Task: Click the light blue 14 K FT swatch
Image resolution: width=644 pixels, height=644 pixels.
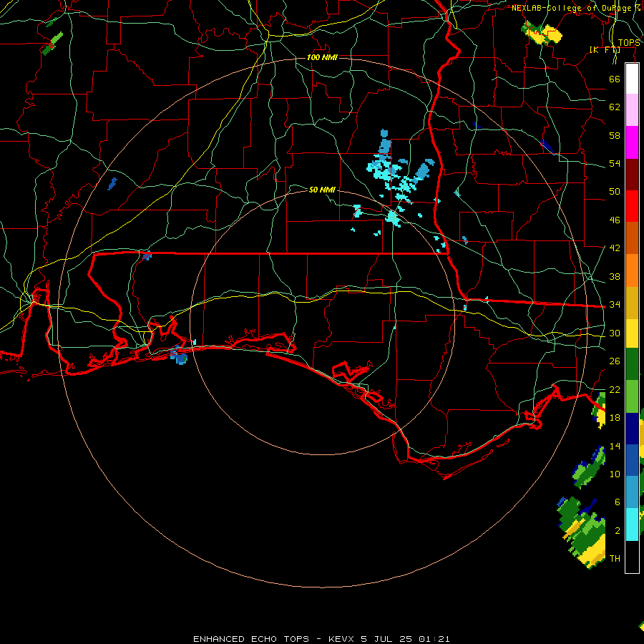Action: click(632, 492)
